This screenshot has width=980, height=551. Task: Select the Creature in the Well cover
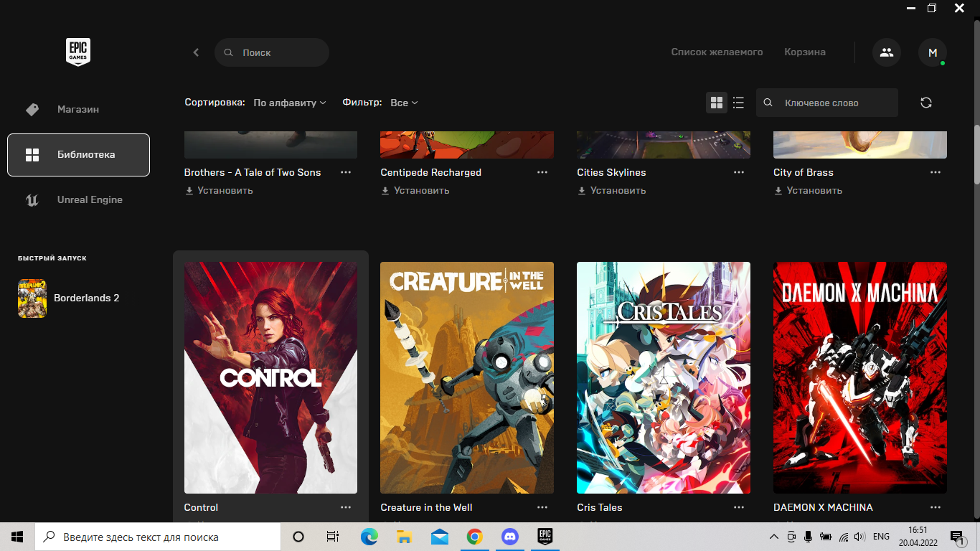click(467, 377)
